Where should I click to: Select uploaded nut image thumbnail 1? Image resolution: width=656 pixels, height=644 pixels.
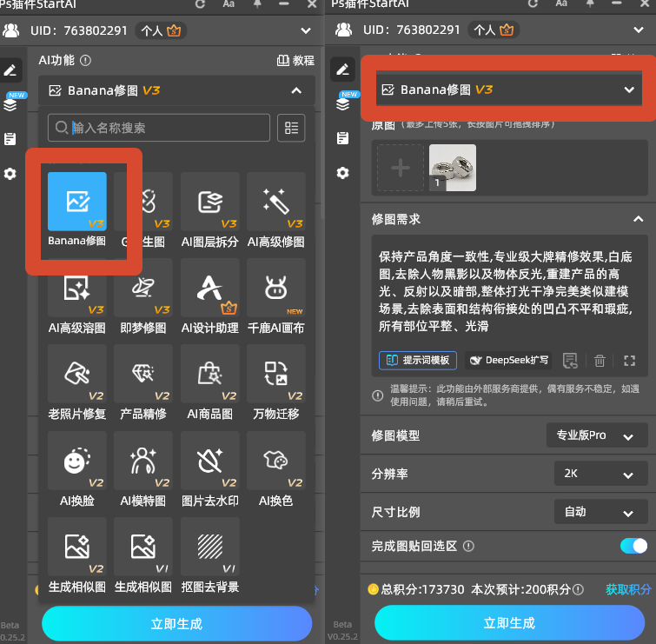tap(453, 168)
